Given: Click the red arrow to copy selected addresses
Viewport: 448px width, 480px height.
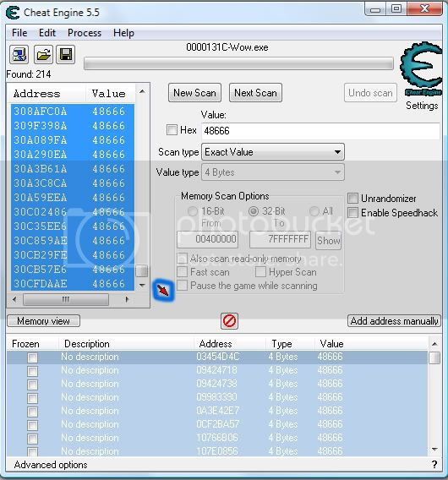Looking at the screenshot, I should 163,290.
